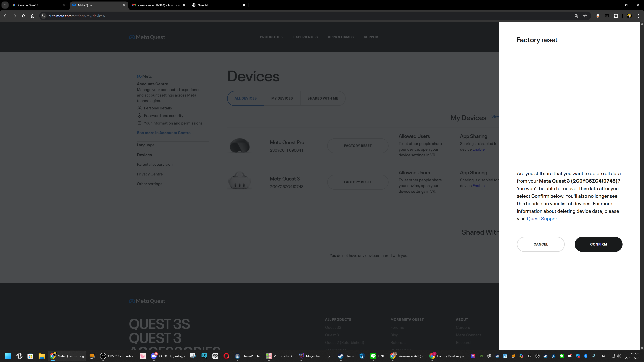Open Privacy Centre in sidebar
Screen dimensions: 644x362
(x=149, y=174)
